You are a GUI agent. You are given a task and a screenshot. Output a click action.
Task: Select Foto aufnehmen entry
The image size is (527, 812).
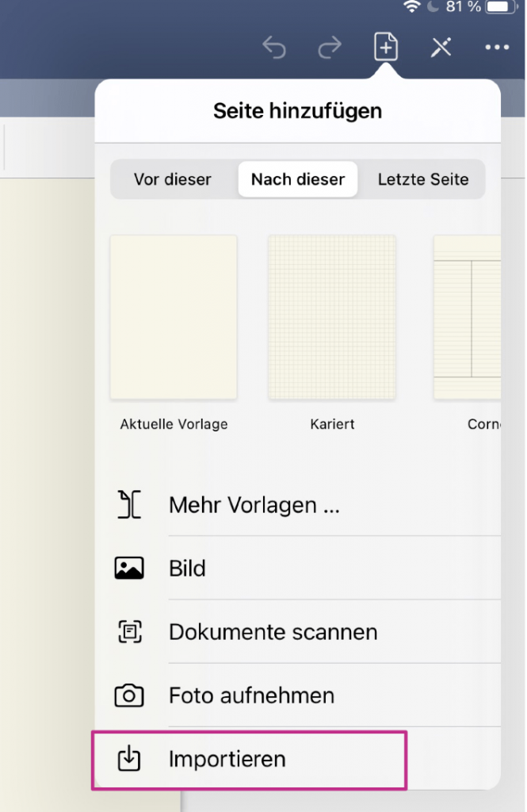[298, 695]
